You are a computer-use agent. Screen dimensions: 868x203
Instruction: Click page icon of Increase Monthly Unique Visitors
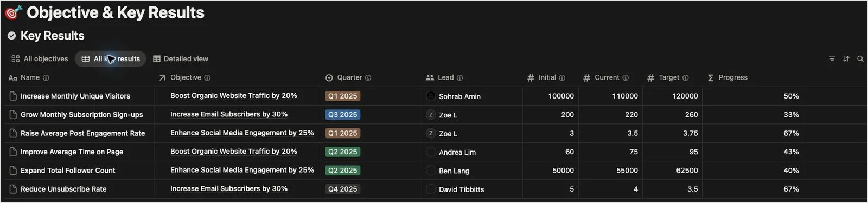(x=13, y=96)
